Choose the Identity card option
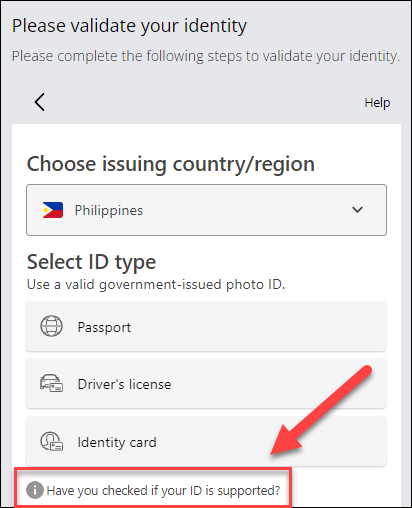 pyautogui.click(x=206, y=441)
